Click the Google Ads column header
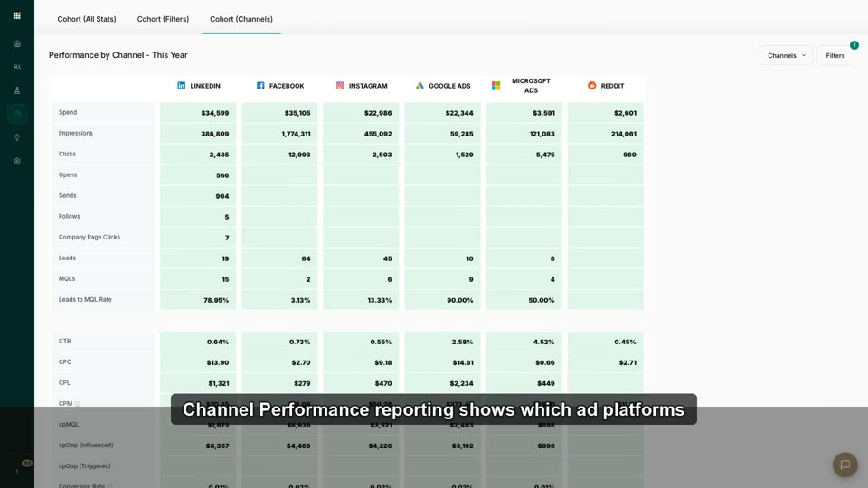This screenshot has height=488, width=868. (x=442, y=86)
